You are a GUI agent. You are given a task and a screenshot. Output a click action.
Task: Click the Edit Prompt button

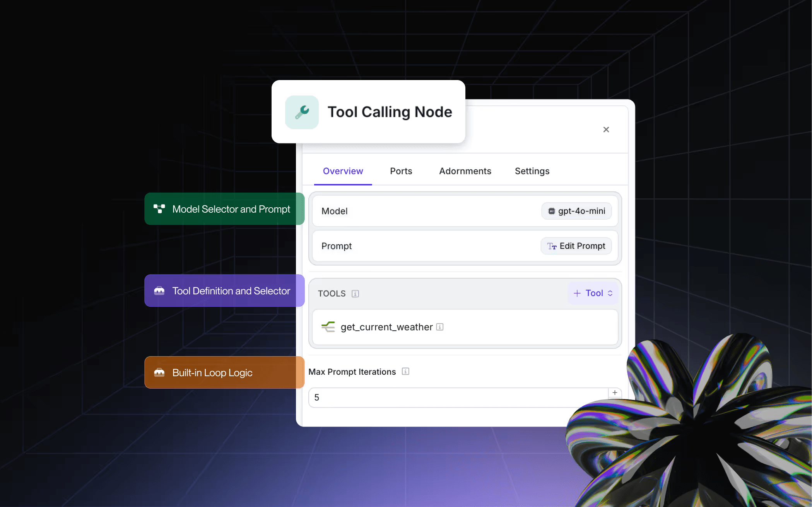tap(576, 246)
